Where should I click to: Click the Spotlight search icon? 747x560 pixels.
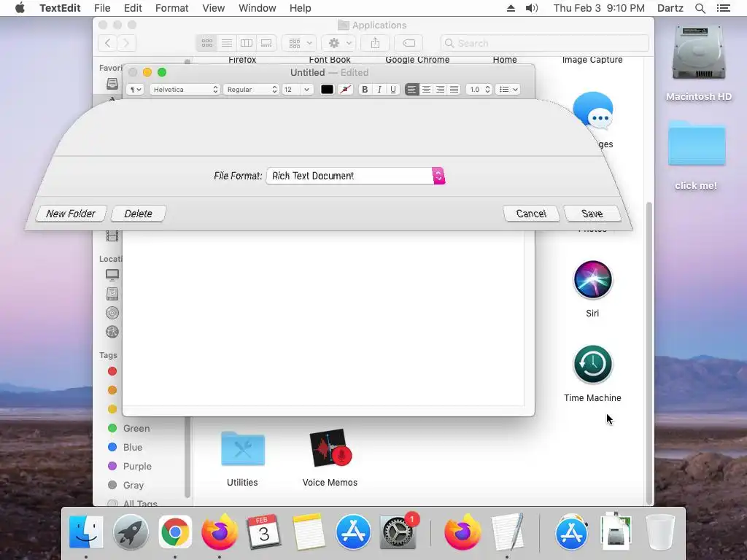700,8
